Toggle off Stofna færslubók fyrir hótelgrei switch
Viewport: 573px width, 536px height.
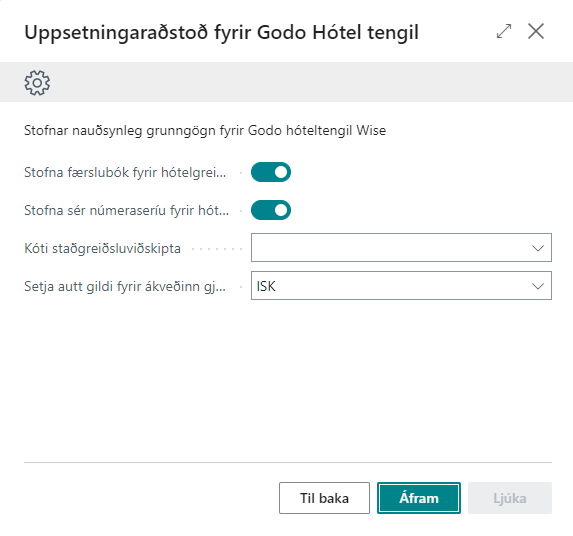(271, 172)
